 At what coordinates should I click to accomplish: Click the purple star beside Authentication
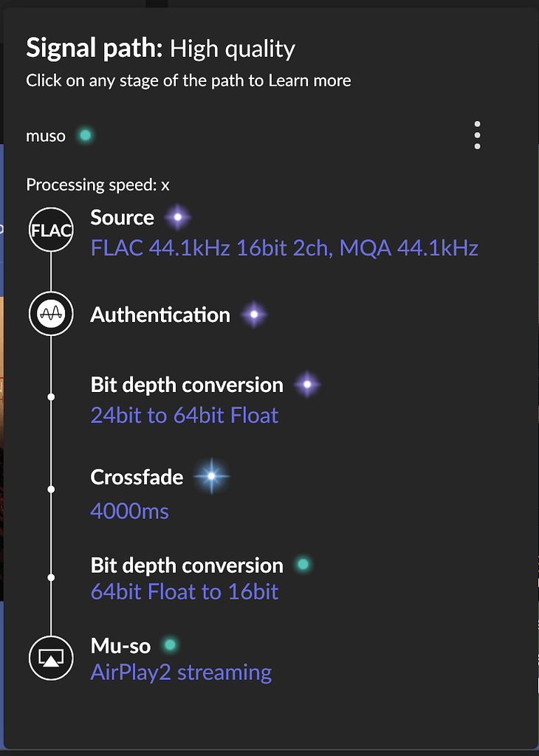[253, 315]
